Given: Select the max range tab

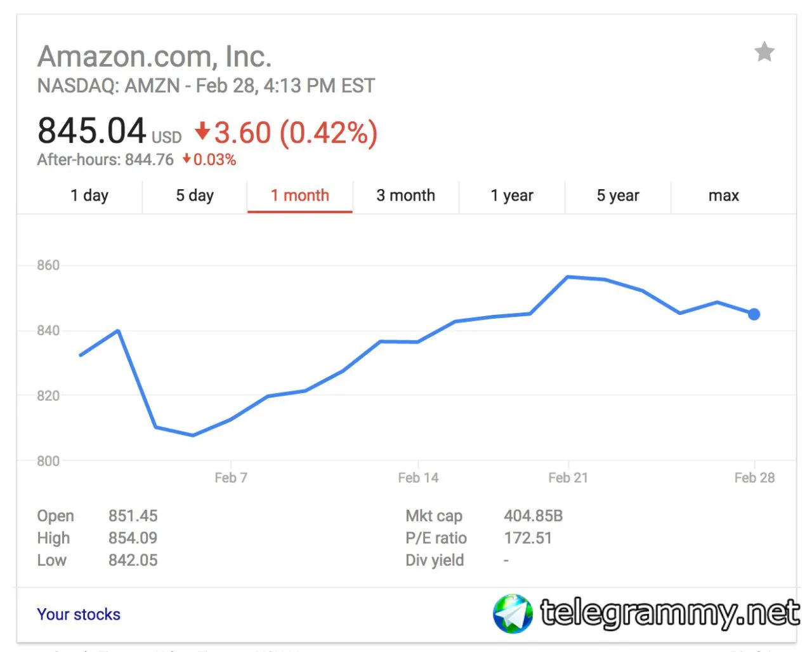Looking at the screenshot, I should [x=724, y=196].
